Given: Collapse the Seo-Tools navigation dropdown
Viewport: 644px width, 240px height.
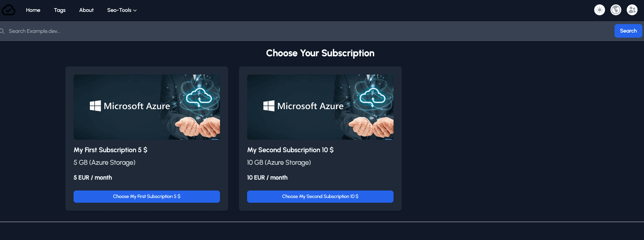Looking at the screenshot, I should point(121,10).
